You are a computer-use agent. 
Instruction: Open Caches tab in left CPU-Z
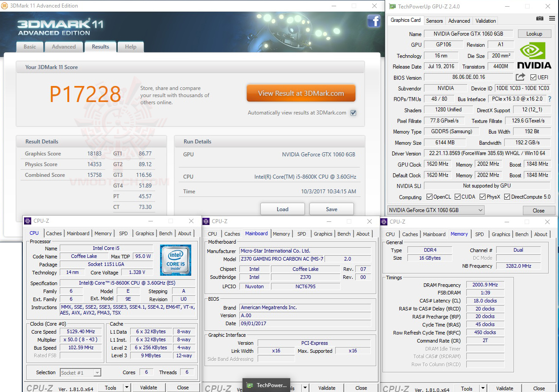click(x=54, y=233)
